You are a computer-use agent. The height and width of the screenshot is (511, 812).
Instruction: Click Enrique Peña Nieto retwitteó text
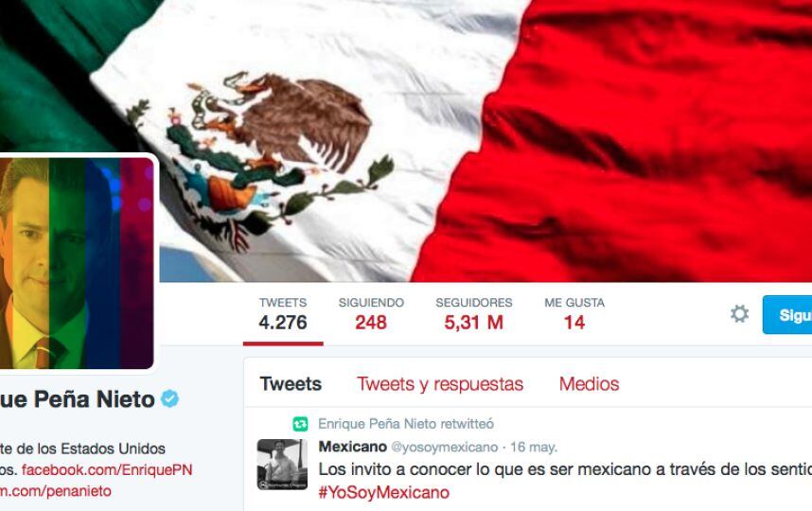click(405, 424)
